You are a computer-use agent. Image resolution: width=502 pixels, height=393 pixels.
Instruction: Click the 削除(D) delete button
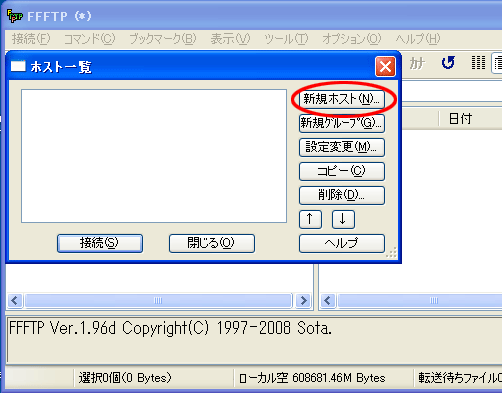coord(342,195)
